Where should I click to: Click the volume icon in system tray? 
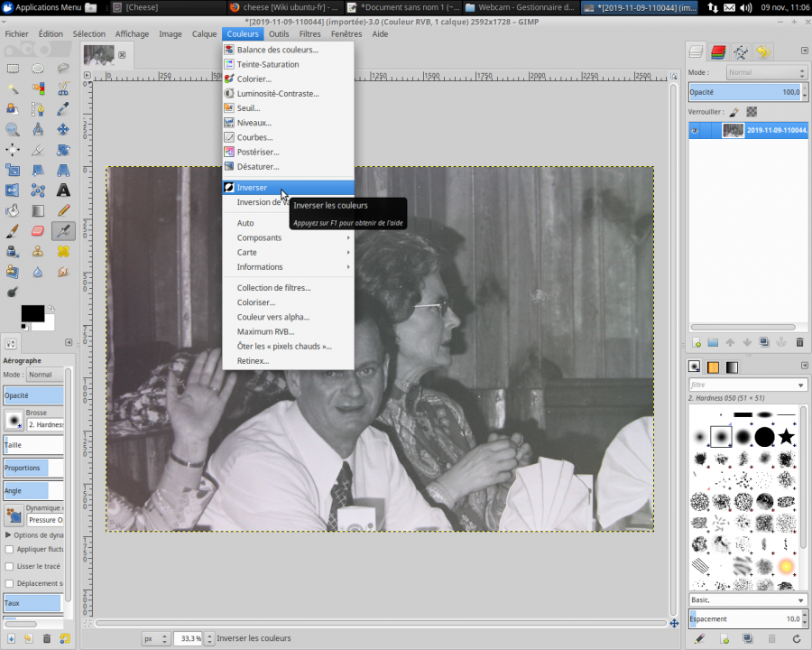746,7
